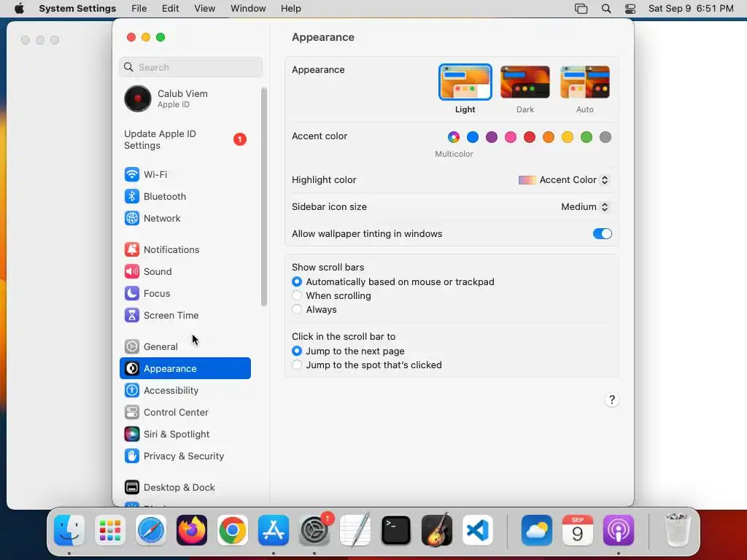
Task: Launch Firefox from the Dock
Action: [192, 530]
